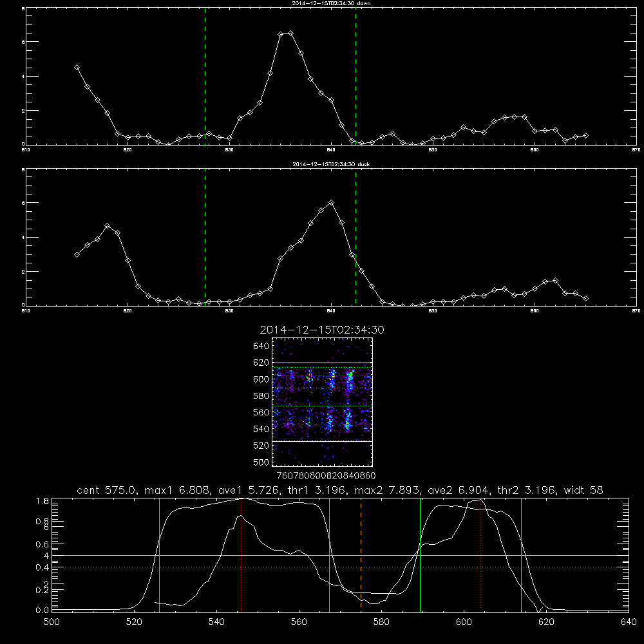
Task: Click the 'max2 7.893' value in the stats line
Action: [x=386, y=490]
